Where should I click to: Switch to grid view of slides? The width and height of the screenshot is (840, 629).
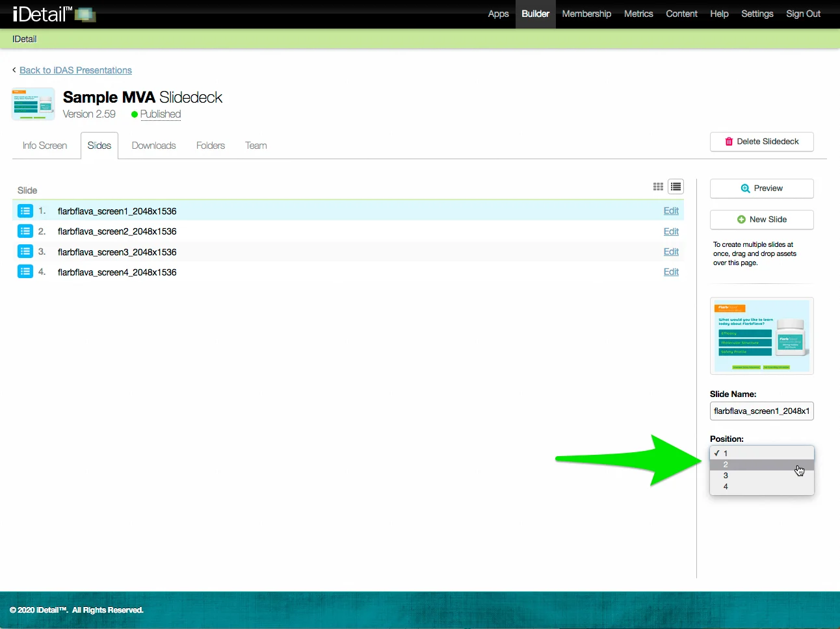658,186
